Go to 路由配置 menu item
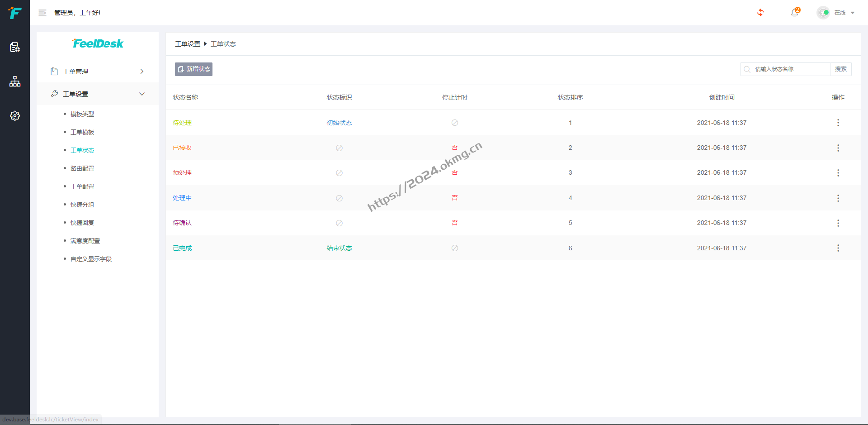Screen dimensions: 868x425 pyautogui.click(x=82, y=168)
